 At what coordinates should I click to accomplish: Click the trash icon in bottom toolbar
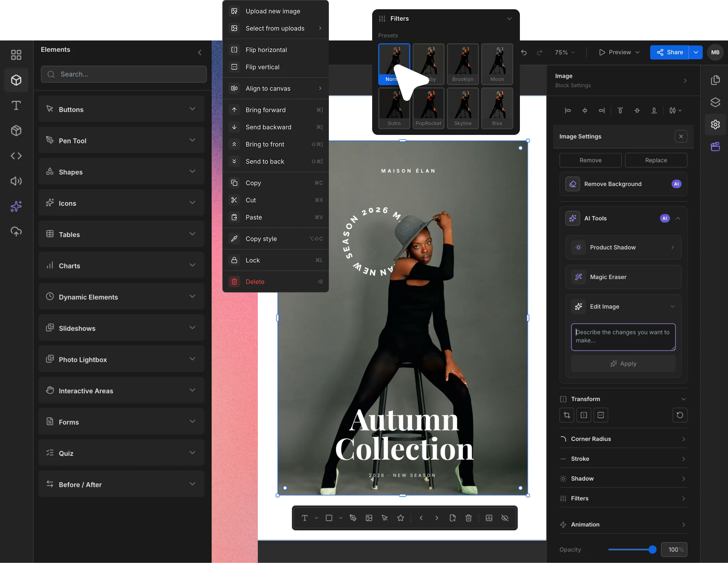[x=468, y=518]
